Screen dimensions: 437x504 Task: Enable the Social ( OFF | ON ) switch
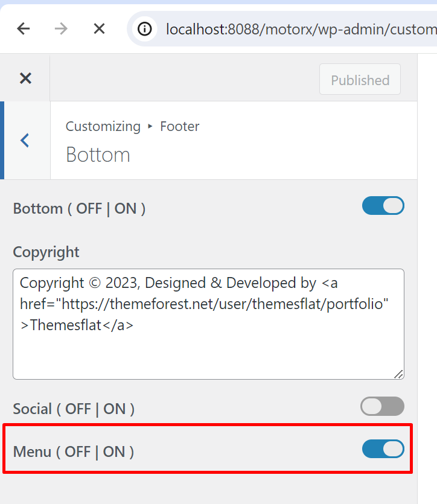[x=383, y=406]
